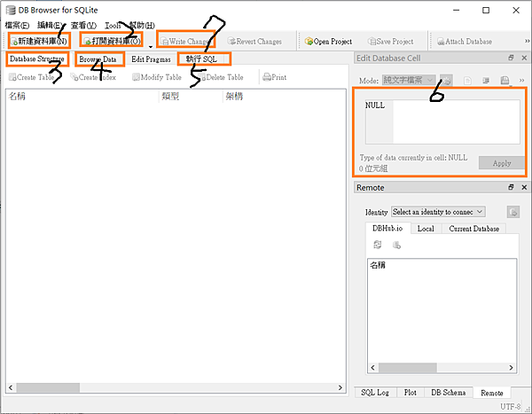Click the 打開資料庫 open database button
The height and width of the screenshot is (414, 532).
[x=112, y=41]
